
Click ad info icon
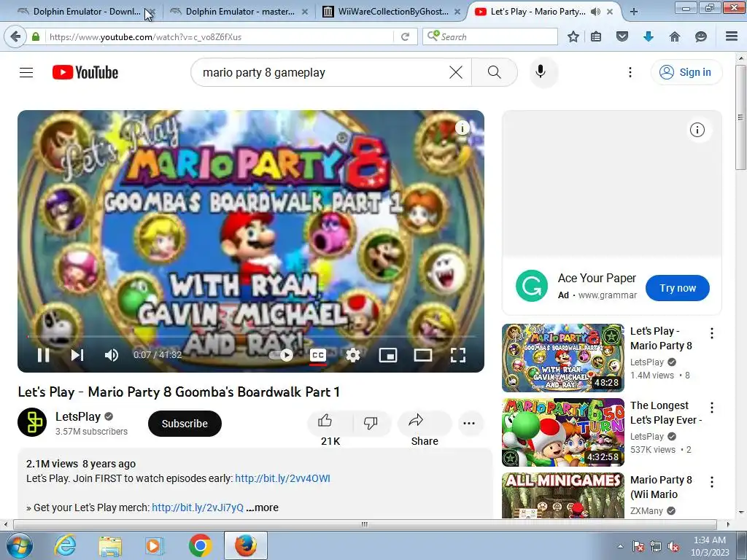pyautogui.click(x=697, y=130)
